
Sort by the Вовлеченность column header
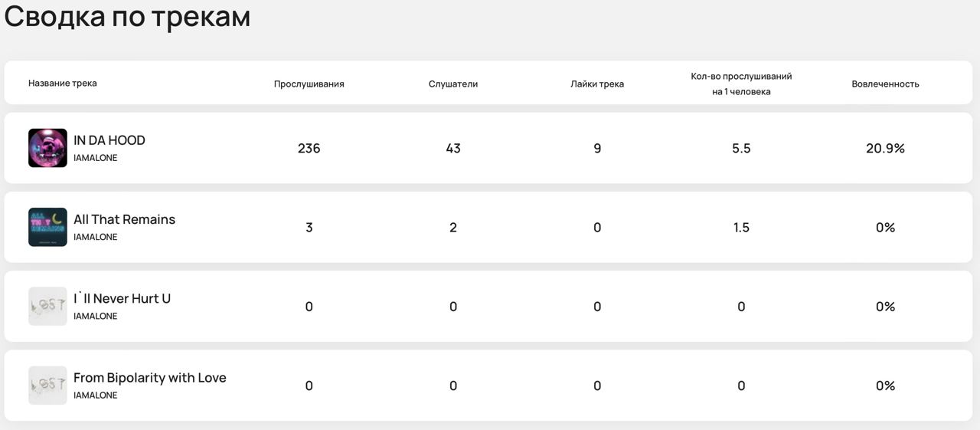tap(885, 84)
